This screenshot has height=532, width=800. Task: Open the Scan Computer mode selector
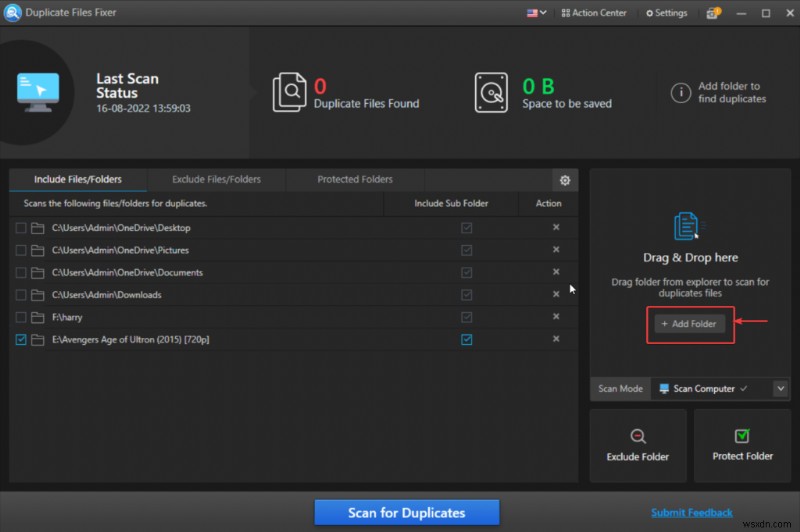[705, 388]
